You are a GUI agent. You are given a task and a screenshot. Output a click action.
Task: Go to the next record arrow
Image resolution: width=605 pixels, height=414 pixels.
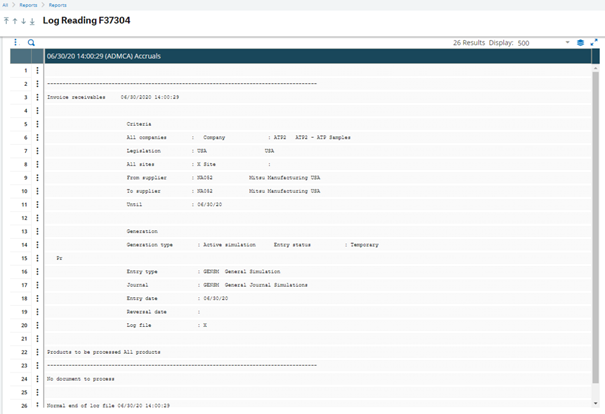(24, 20)
